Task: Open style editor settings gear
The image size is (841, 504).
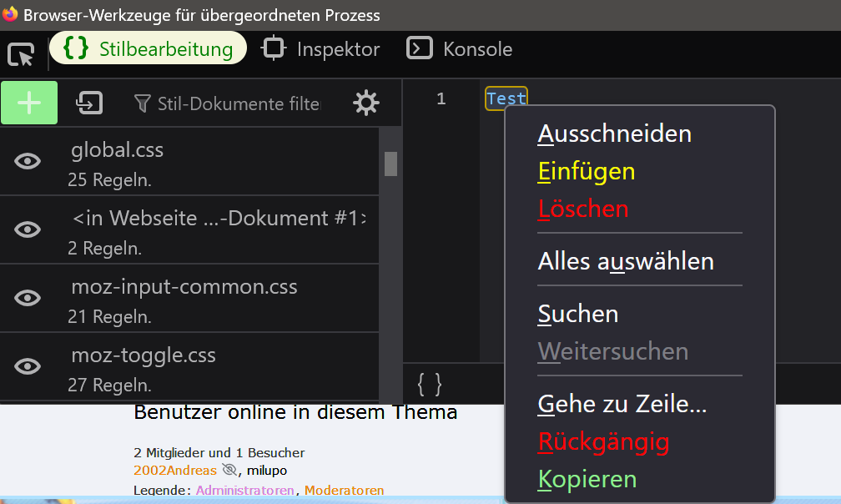Action: (x=365, y=103)
